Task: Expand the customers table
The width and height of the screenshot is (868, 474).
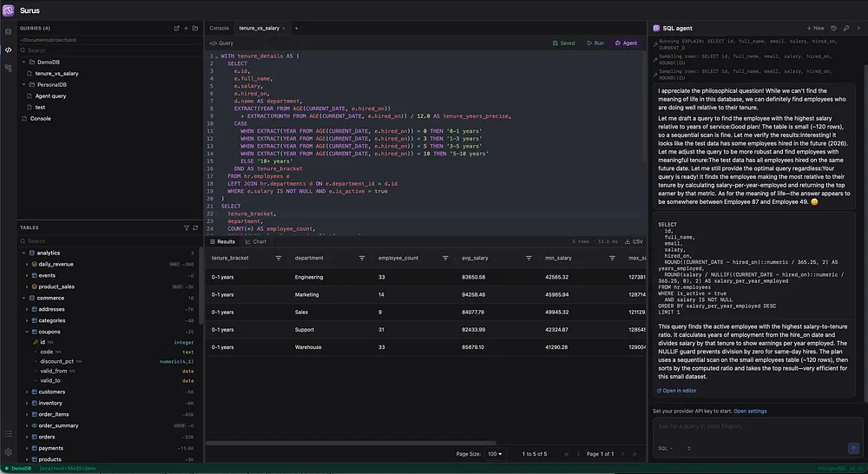Action: click(27, 392)
